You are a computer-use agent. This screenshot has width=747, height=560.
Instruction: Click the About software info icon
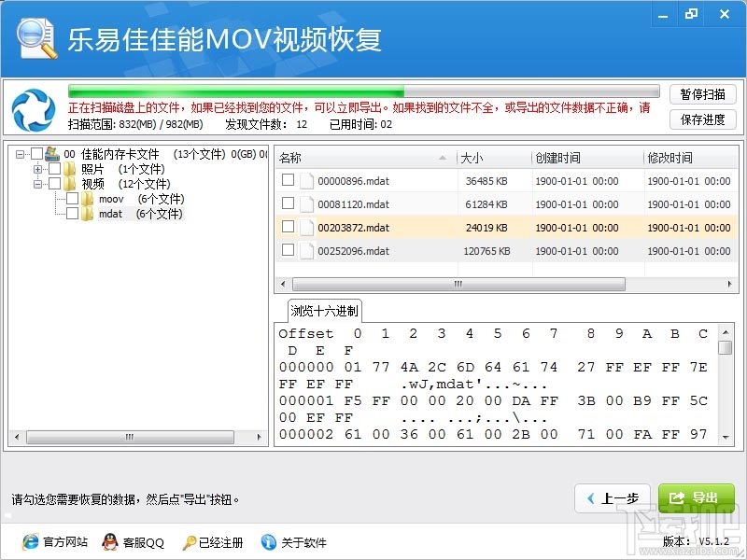[x=271, y=542]
